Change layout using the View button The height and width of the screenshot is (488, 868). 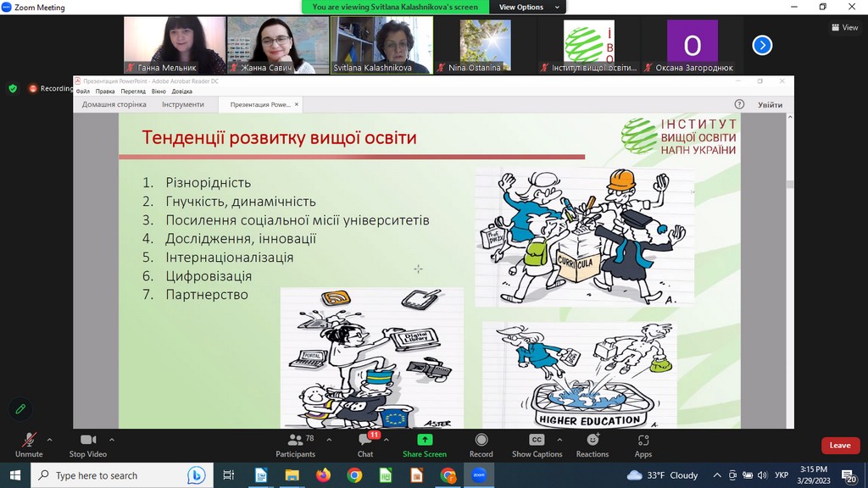point(845,27)
